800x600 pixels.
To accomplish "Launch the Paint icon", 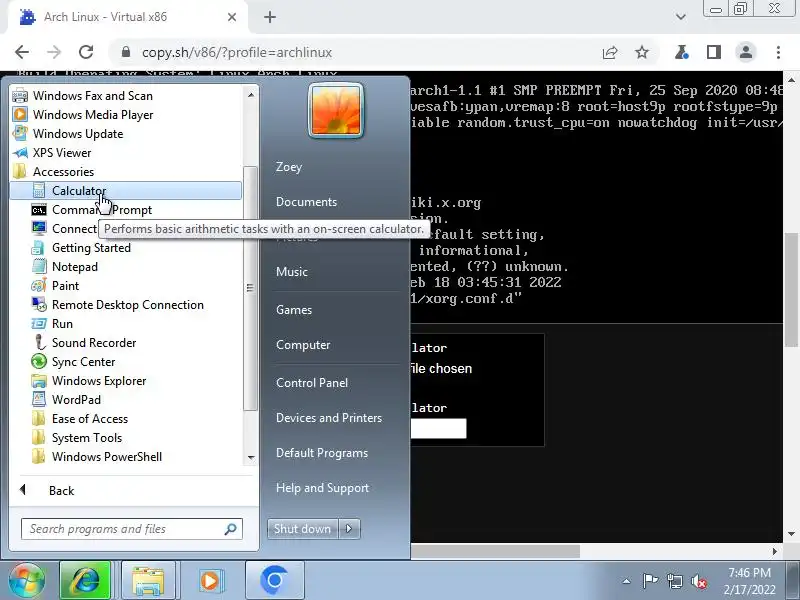I will pyautogui.click(x=39, y=286).
